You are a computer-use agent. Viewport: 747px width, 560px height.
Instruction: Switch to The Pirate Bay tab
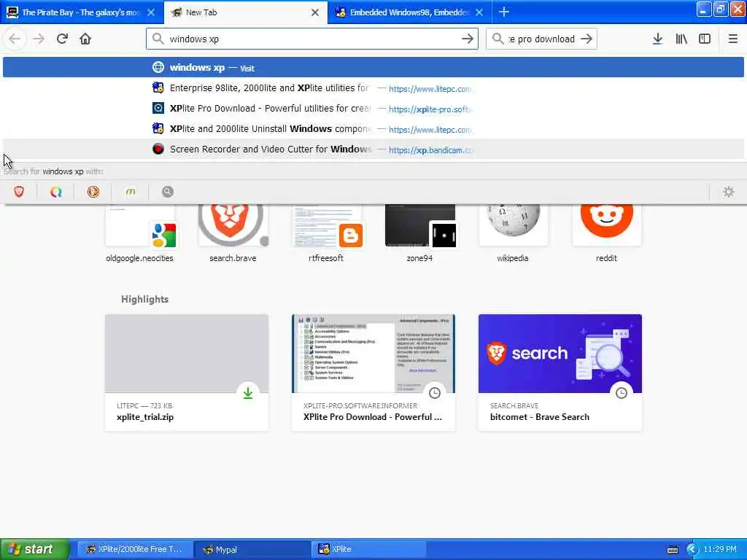(x=81, y=12)
